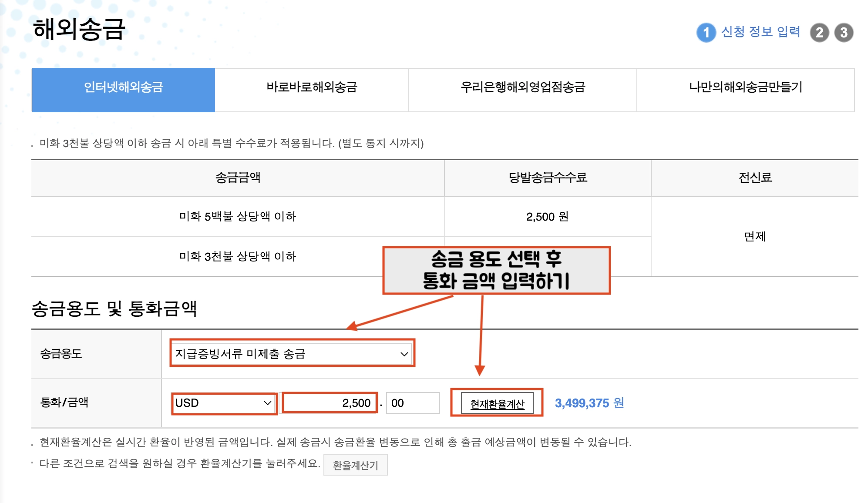The image size is (868, 503).
Task: Click the 해외송금 page title
Action: point(79,30)
